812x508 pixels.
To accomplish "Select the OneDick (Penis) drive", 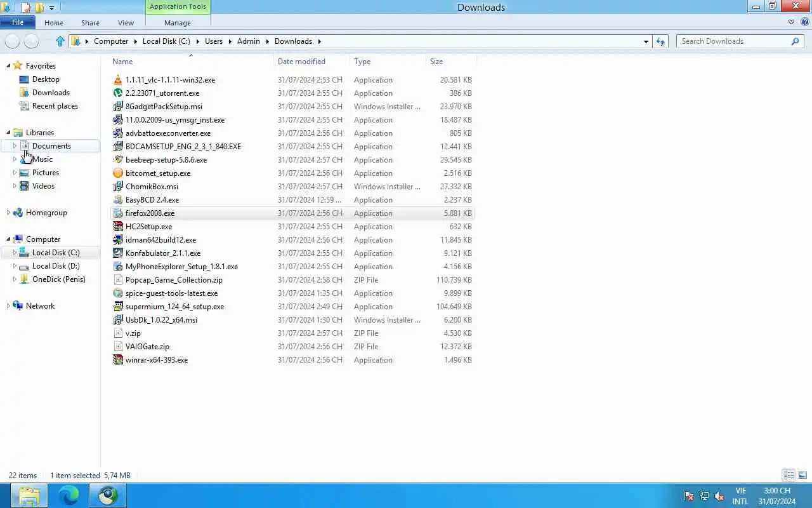I will [59, 279].
